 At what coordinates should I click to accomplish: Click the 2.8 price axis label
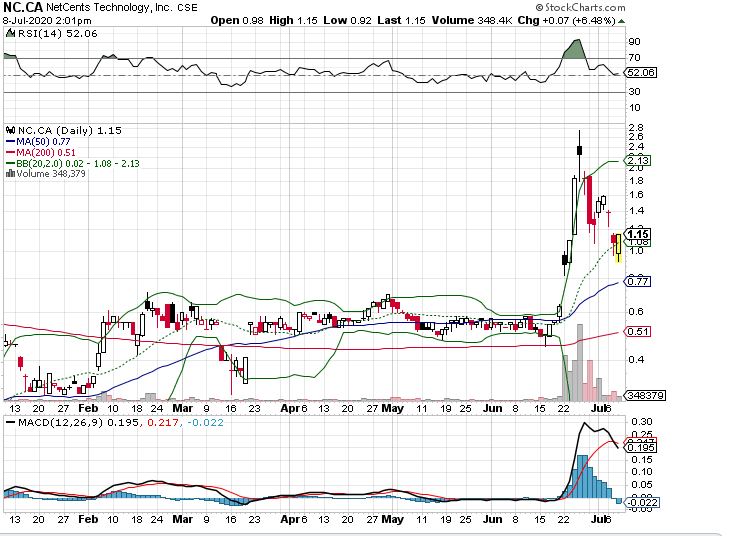coord(636,128)
